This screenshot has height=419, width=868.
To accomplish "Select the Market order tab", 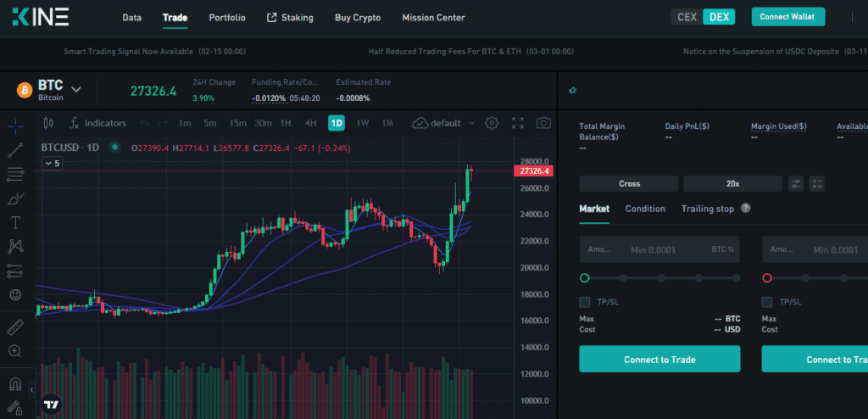I will pos(594,209).
